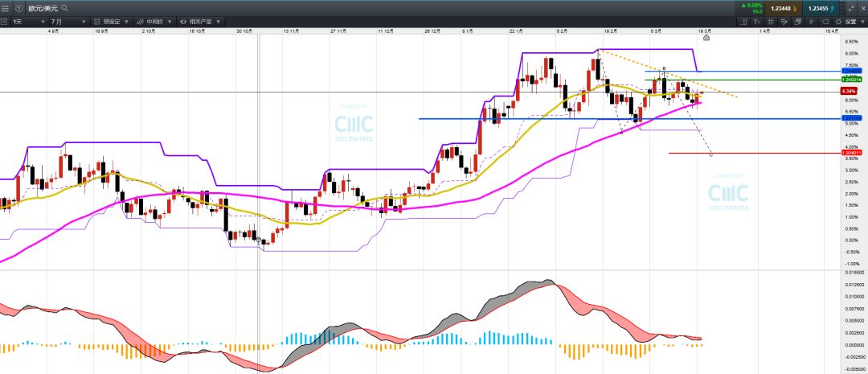Click the search magnifier beside 欧元/美元

(65, 8)
